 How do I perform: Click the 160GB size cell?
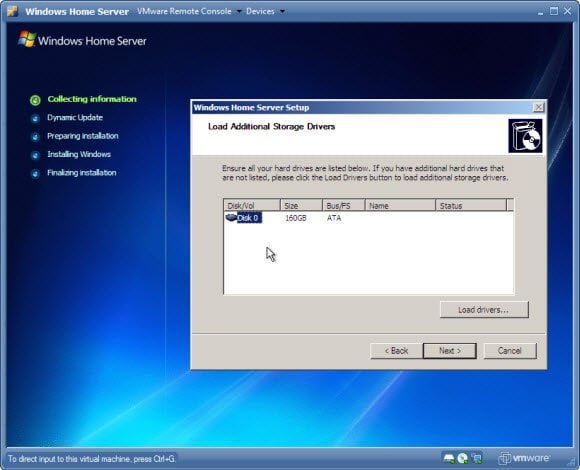(296, 218)
